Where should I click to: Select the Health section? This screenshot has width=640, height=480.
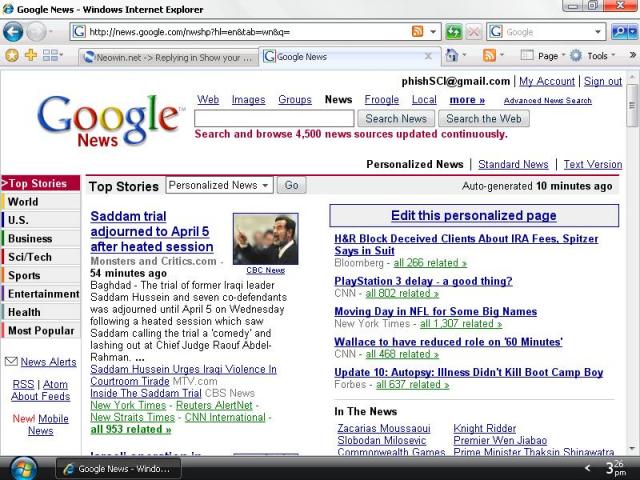40,312
